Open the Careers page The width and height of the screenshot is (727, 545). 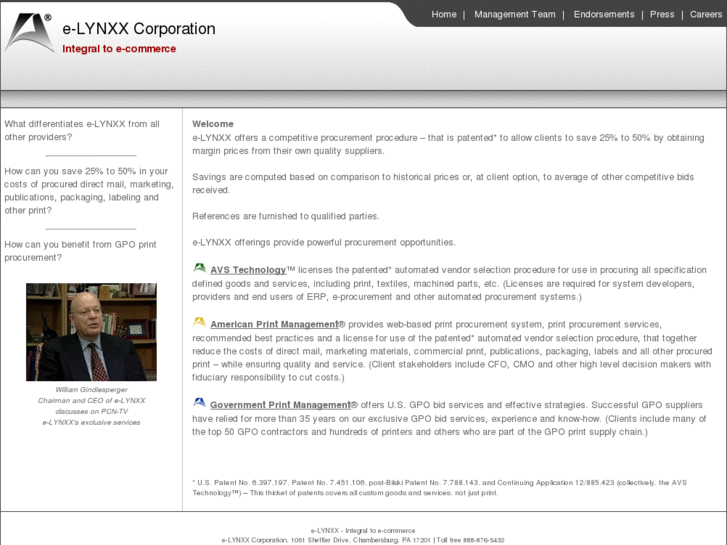point(706,14)
